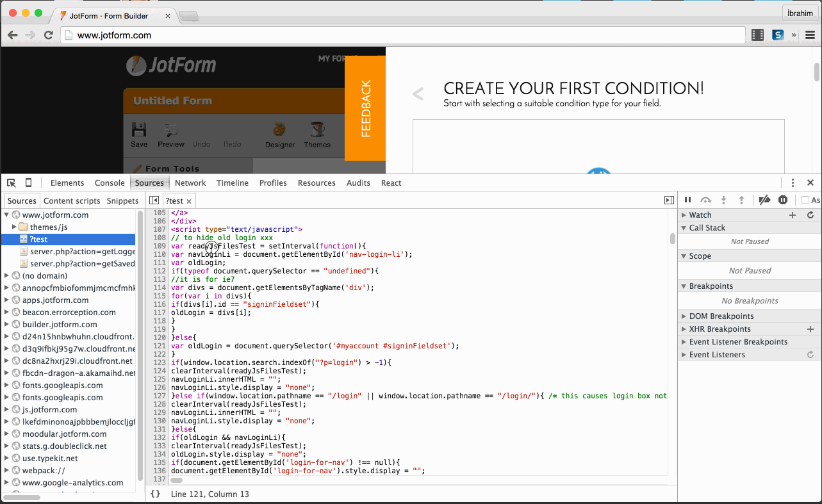Expand the Watch section
Viewport: 822px width, 504px height.
pyautogui.click(x=684, y=215)
